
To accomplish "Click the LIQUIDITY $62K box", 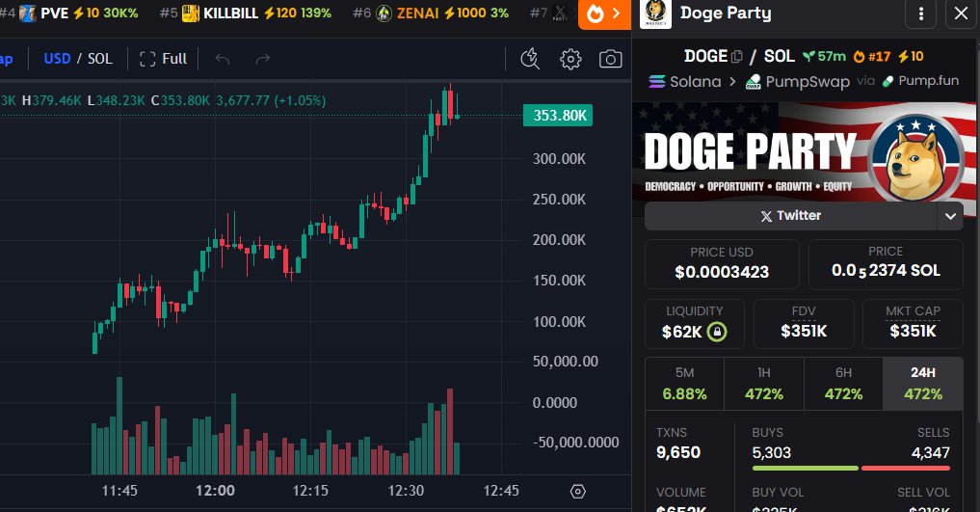I will click(x=695, y=323).
